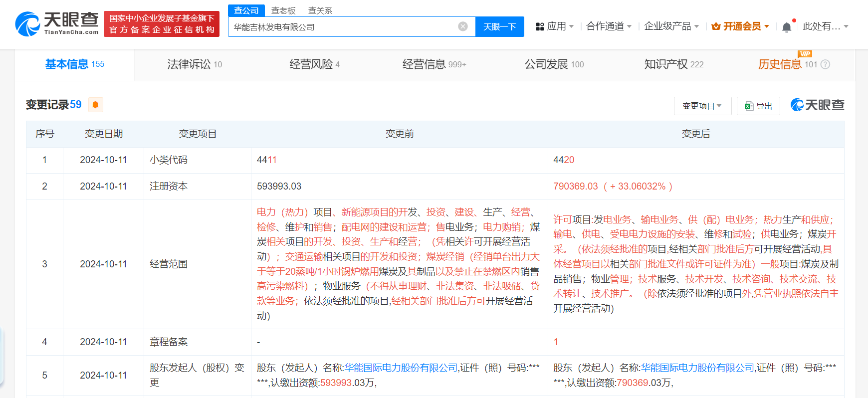Viewport: 868px width, 398px height.
Task: Switch to the 查老板 search tab
Action: [x=283, y=10]
